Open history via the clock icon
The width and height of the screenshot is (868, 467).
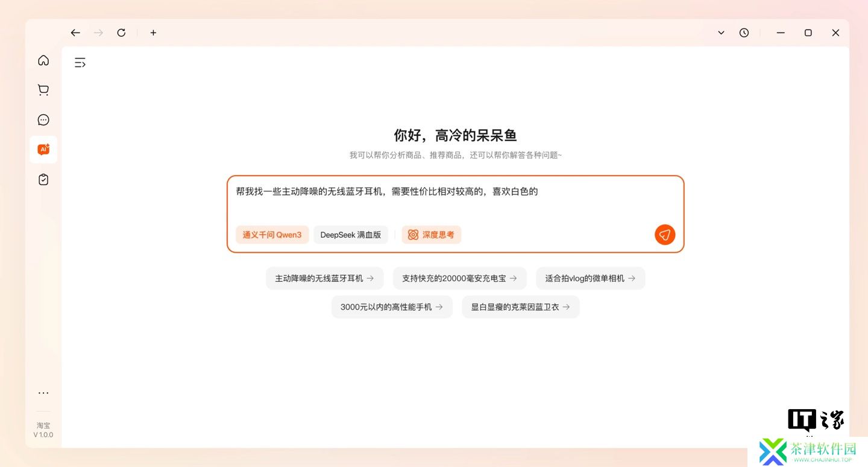click(x=744, y=33)
